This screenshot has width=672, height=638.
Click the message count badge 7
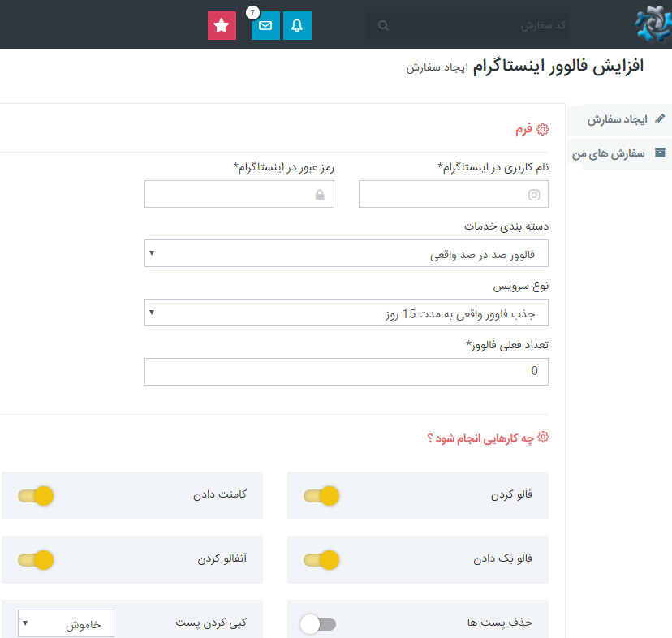pos(253,13)
